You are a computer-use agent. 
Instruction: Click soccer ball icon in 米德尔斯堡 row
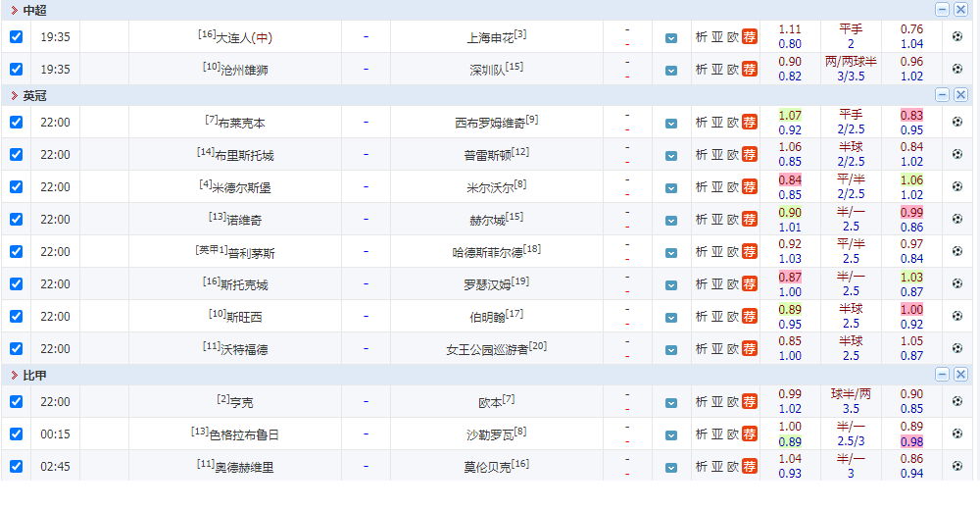(956, 186)
